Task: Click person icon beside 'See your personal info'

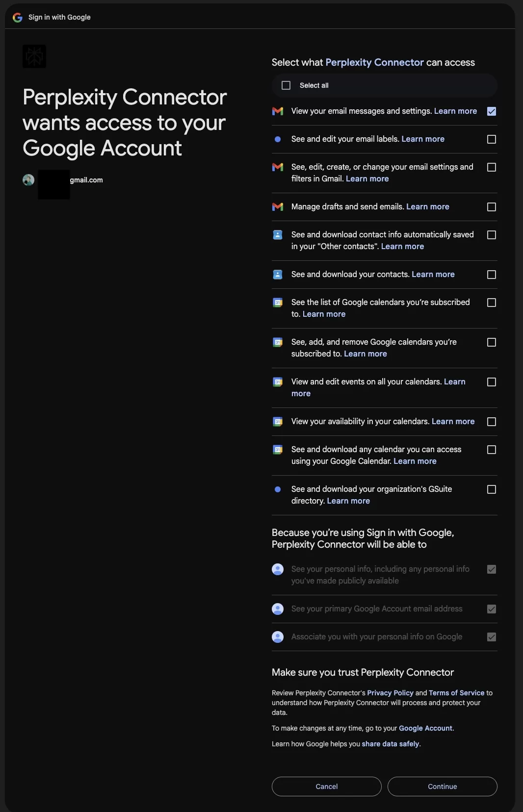Action: tap(278, 569)
